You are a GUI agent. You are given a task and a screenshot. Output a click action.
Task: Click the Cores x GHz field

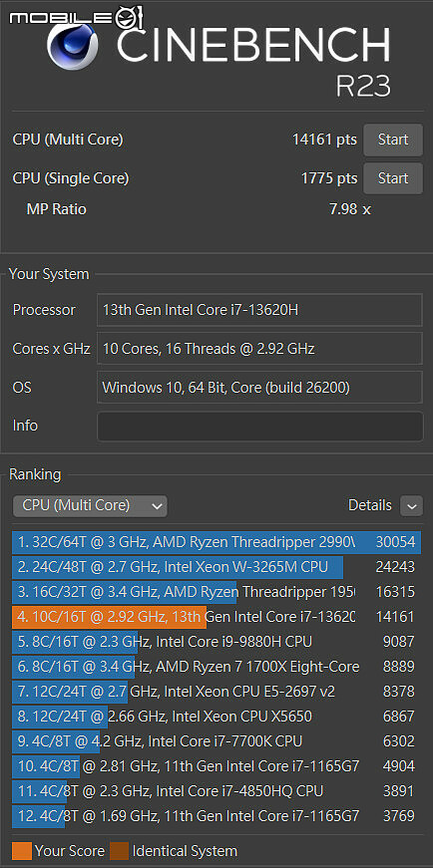click(260, 349)
